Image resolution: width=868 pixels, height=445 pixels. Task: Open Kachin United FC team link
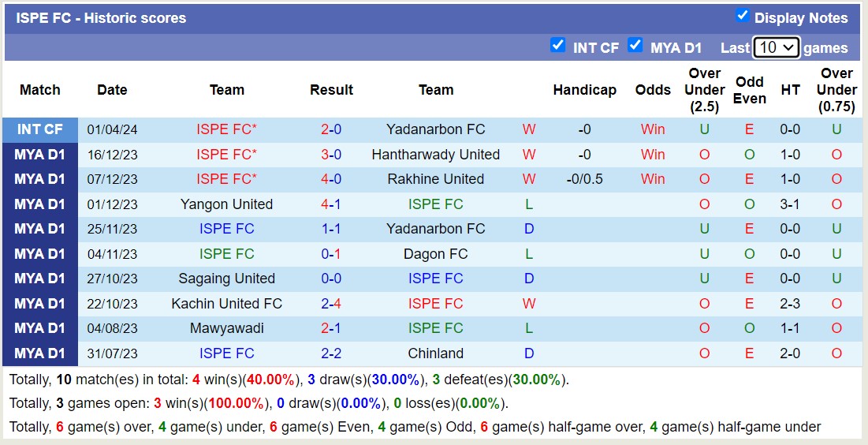(x=226, y=304)
